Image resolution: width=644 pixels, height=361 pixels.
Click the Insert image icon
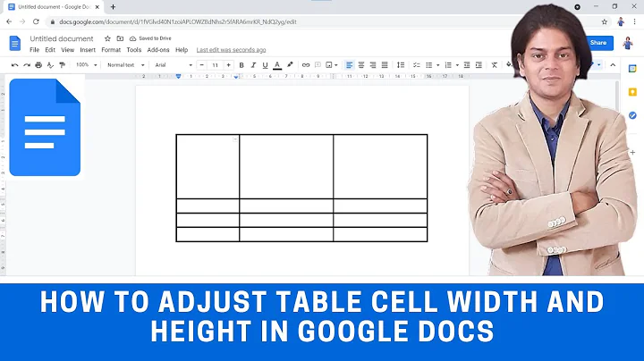point(329,65)
